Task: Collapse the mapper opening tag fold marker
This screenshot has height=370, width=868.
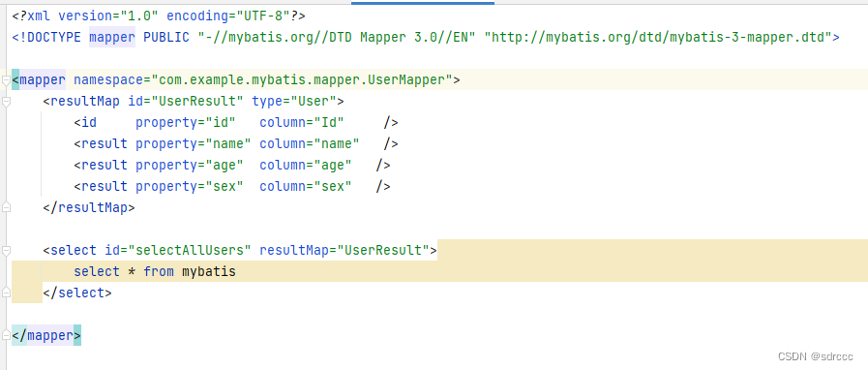Action: click(6, 80)
